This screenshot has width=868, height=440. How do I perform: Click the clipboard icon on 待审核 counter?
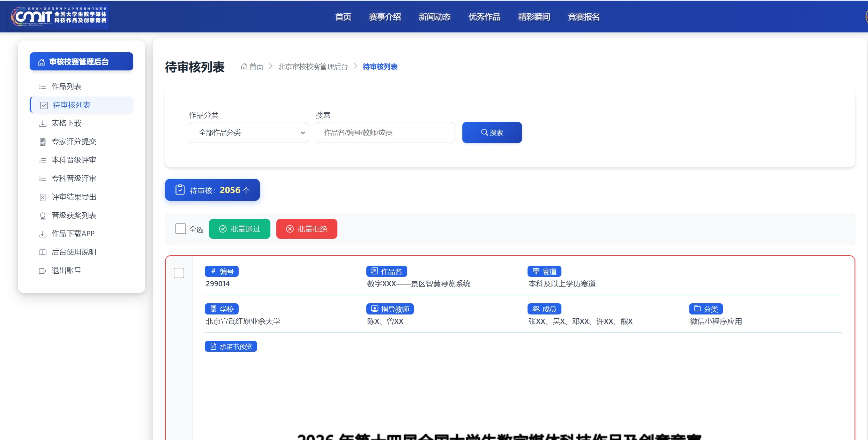click(180, 189)
